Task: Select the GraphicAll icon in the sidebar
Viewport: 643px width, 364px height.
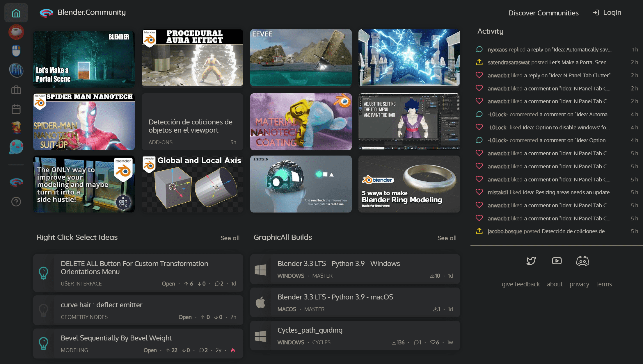Action: pos(16,70)
